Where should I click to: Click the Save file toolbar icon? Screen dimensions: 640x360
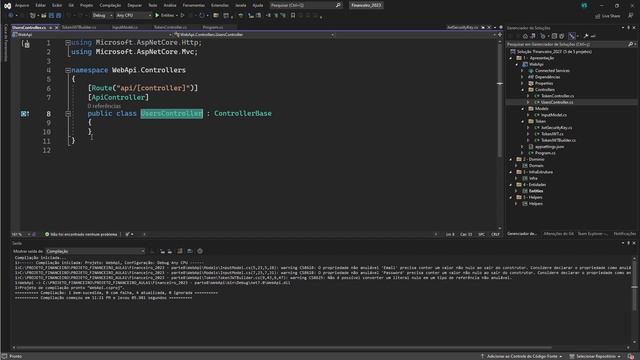pos(51,16)
